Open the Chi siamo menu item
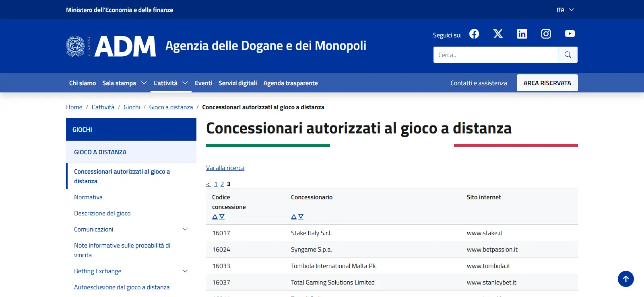The image size is (644, 297). [x=83, y=83]
